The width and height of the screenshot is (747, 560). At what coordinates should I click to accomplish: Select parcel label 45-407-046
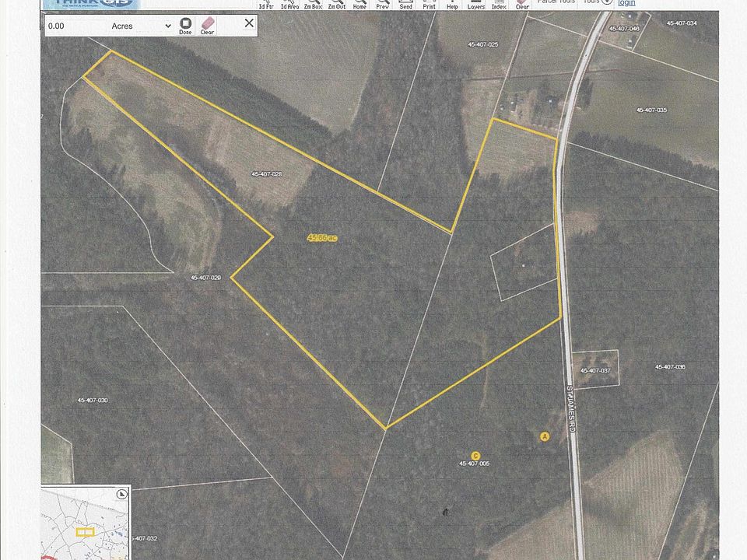624,29
